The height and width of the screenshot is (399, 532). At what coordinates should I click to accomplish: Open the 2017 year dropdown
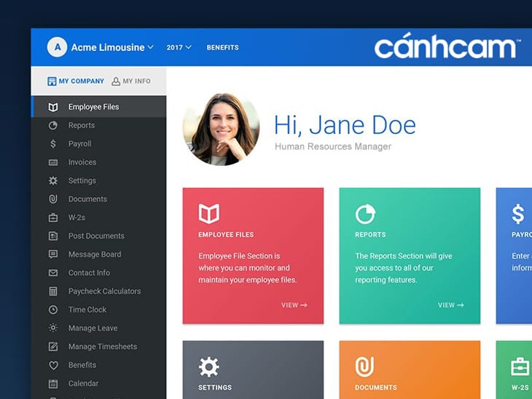pos(179,47)
